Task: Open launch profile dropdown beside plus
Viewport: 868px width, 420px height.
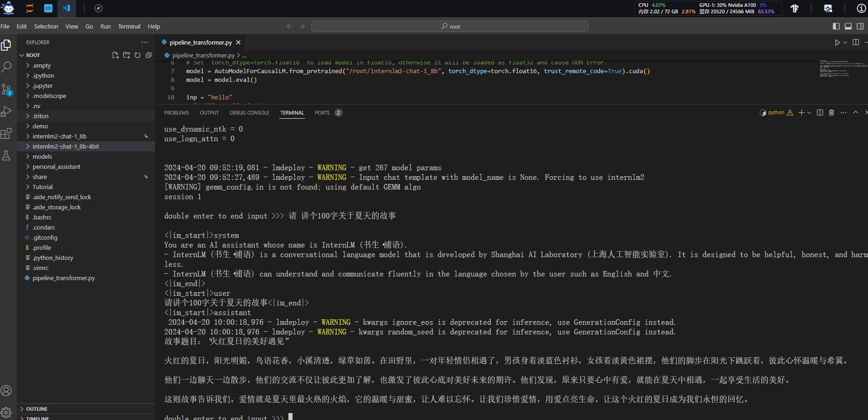Action: tap(809, 113)
